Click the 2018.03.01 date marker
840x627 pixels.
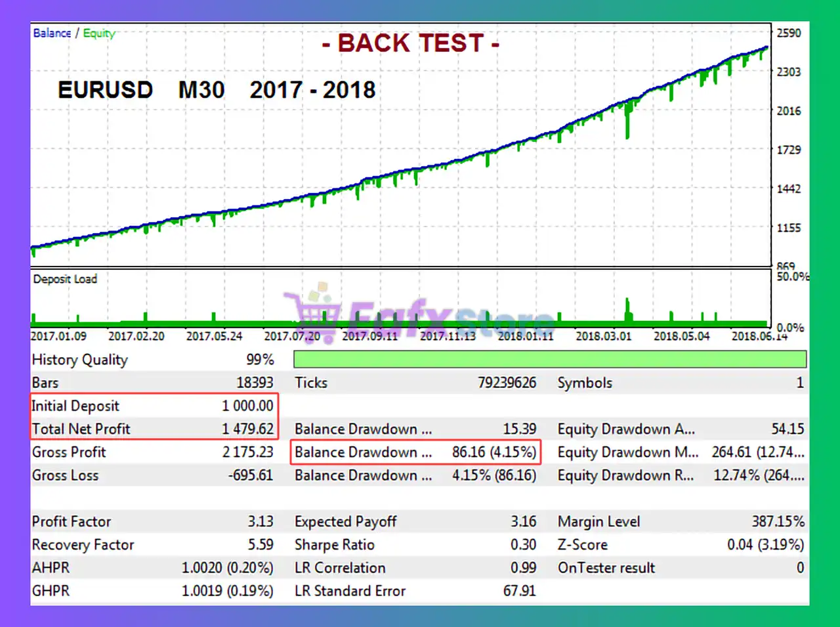[603, 336]
